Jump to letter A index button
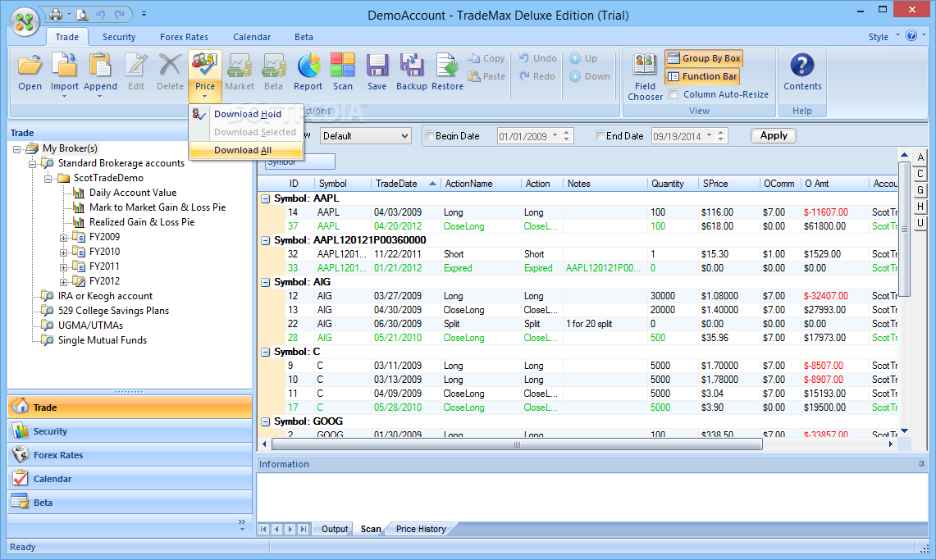The height and width of the screenshot is (560, 936). pyautogui.click(x=920, y=157)
